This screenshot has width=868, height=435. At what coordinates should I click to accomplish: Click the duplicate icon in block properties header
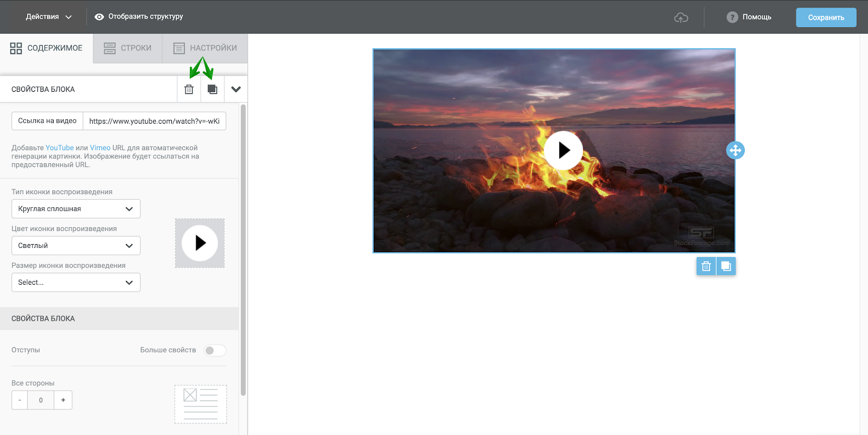pyautogui.click(x=212, y=89)
